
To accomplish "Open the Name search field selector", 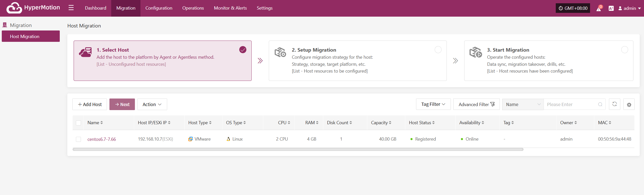I will (523, 104).
